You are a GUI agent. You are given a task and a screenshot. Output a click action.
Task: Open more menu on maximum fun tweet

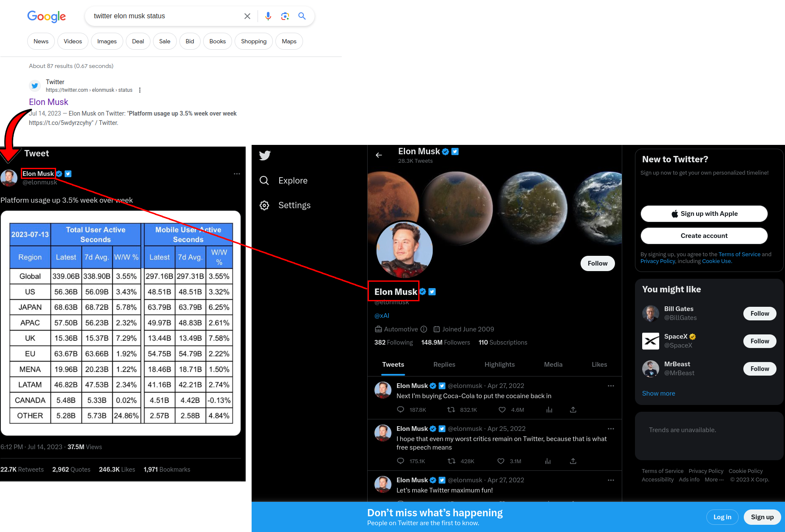[x=611, y=480]
